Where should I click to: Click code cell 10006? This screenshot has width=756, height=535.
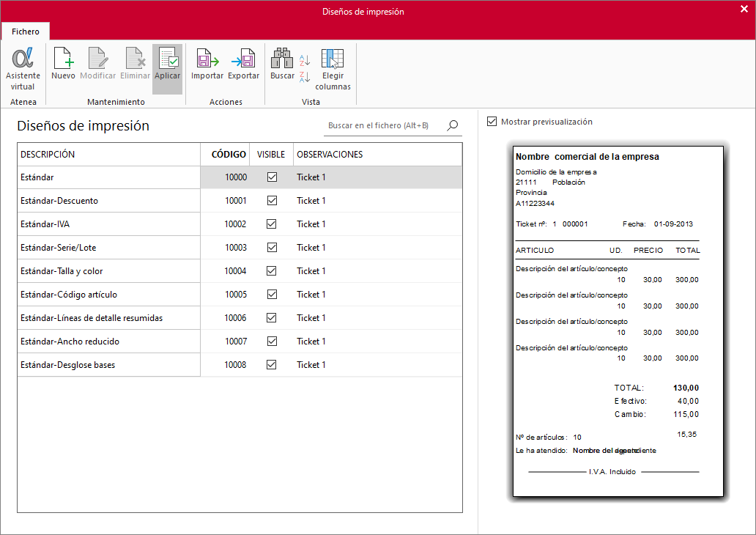click(x=225, y=318)
